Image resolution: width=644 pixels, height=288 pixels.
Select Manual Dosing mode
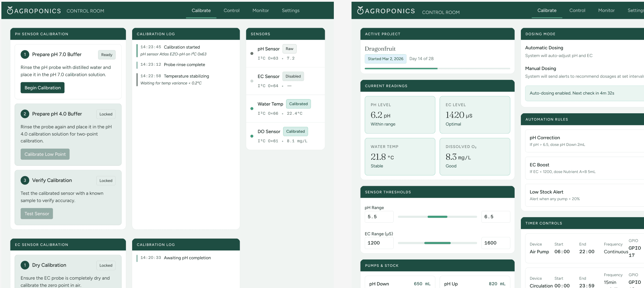(584, 72)
